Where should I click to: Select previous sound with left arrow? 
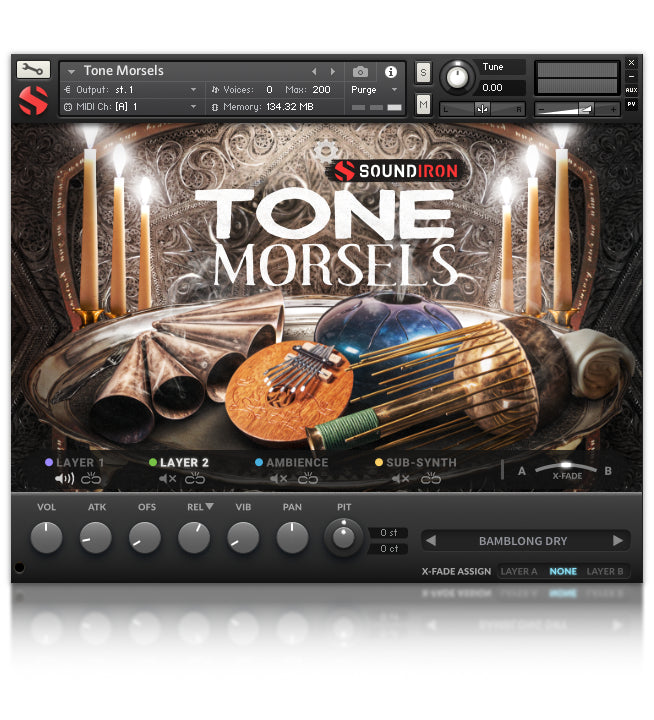(x=431, y=541)
